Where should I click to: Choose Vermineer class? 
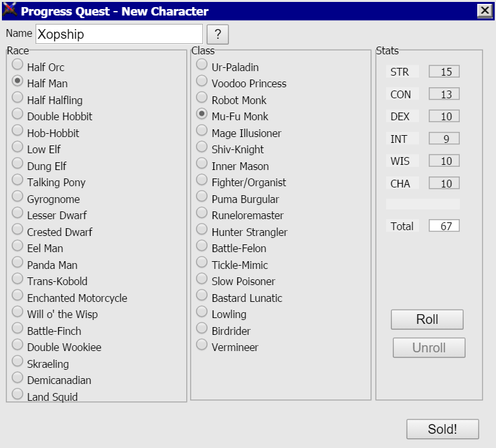click(202, 345)
